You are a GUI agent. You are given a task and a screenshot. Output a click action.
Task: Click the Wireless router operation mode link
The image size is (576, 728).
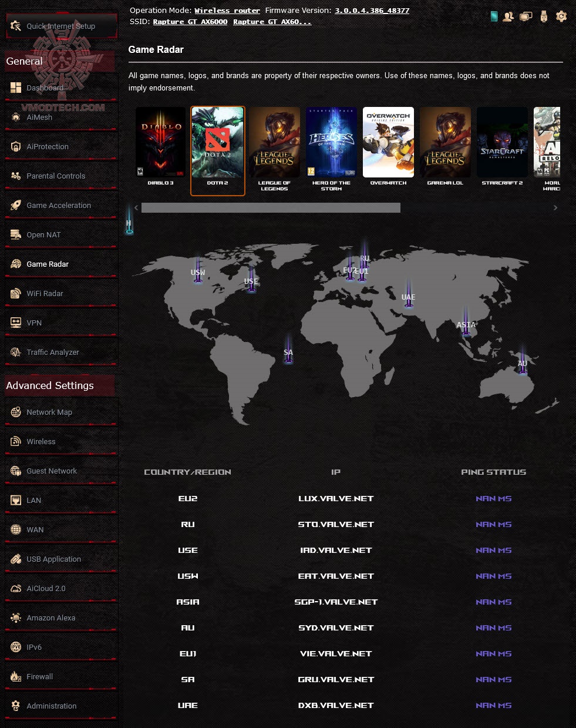point(227,11)
